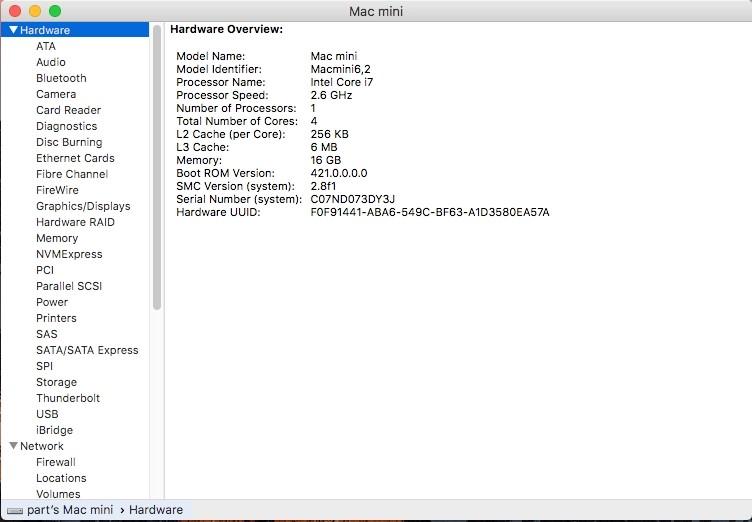Click the Model Name value Mac mini
Viewport: 752px width, 522px height.
coord(334,56)
